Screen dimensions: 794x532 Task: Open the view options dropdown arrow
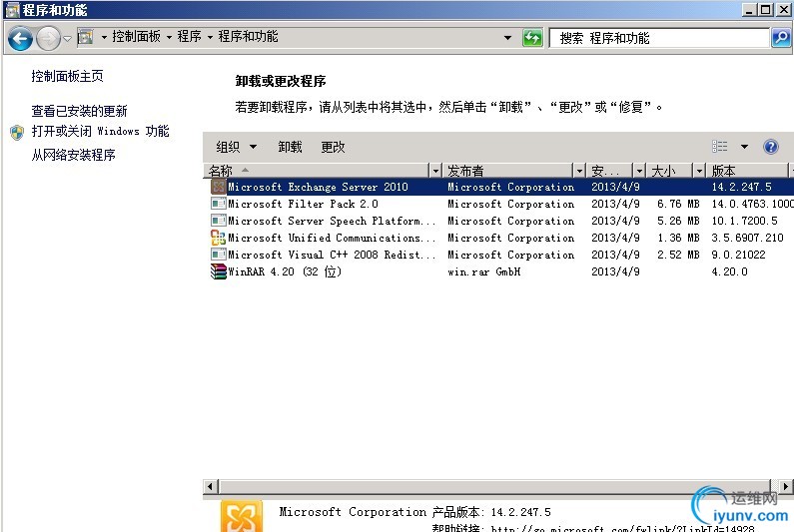[x=744, y=147]
